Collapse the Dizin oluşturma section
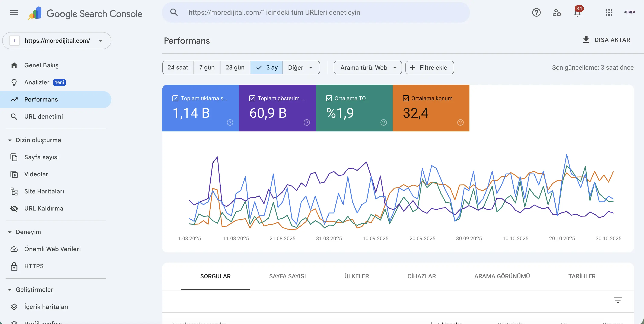Viewport: 644px width, 324px height. pyautogui.click(x=10, y=140)
